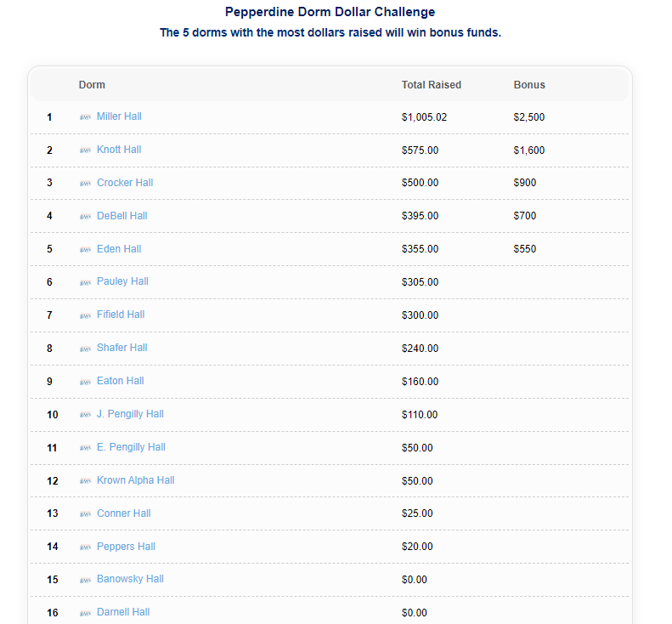Open the Miller Hall link
This screenshot has height=624, width=672.
119,116
